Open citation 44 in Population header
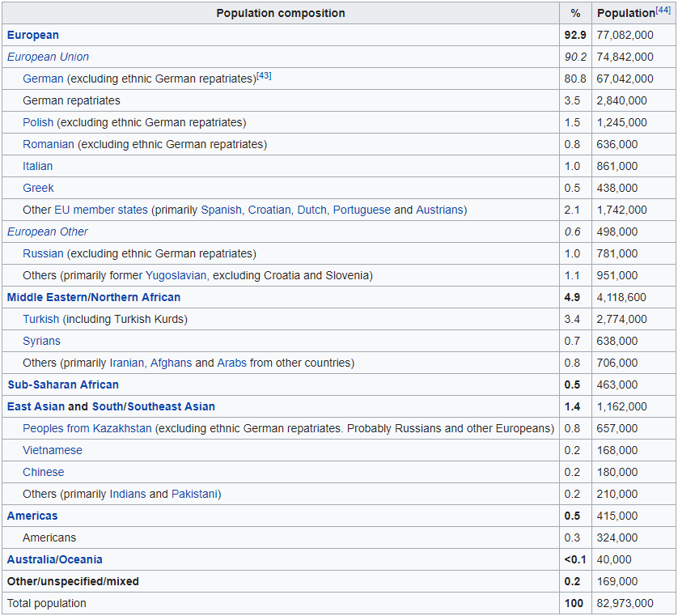Image resolution: width=678 pixels, height=616 pixels. [x=663, y=10]
